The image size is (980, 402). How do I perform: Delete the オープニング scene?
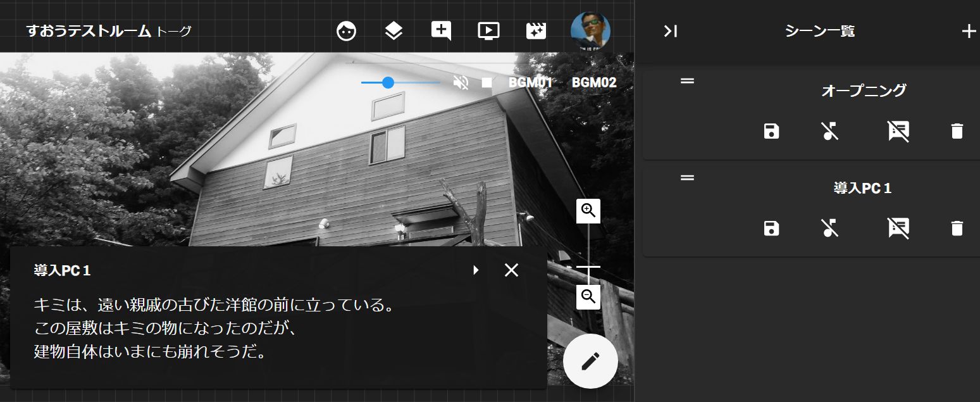coord(957,131)
